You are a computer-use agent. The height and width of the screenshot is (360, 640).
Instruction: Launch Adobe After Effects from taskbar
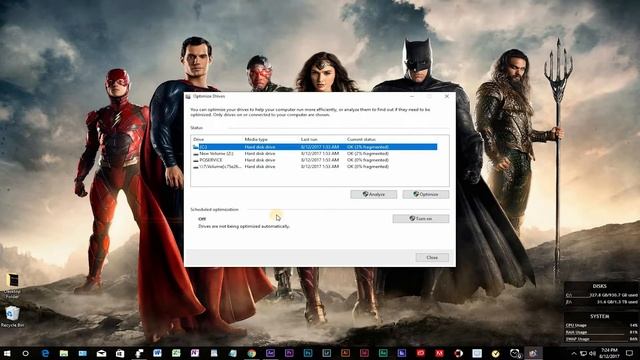[270, 353]
